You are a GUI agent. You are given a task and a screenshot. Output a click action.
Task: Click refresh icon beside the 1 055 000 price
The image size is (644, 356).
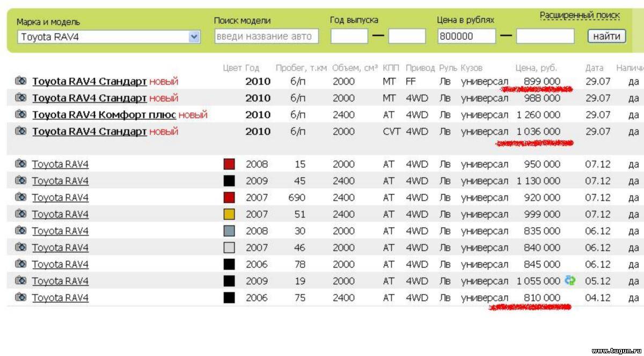(570, 280)
